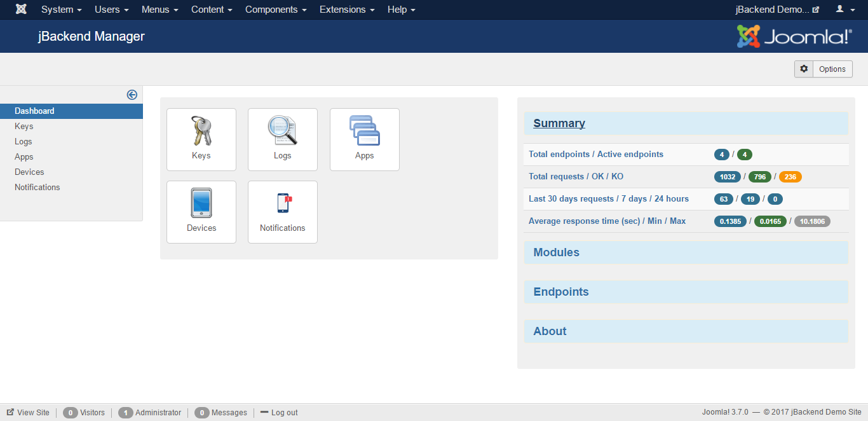
Task: Open the Users menu
Action: tap(112, 10)
